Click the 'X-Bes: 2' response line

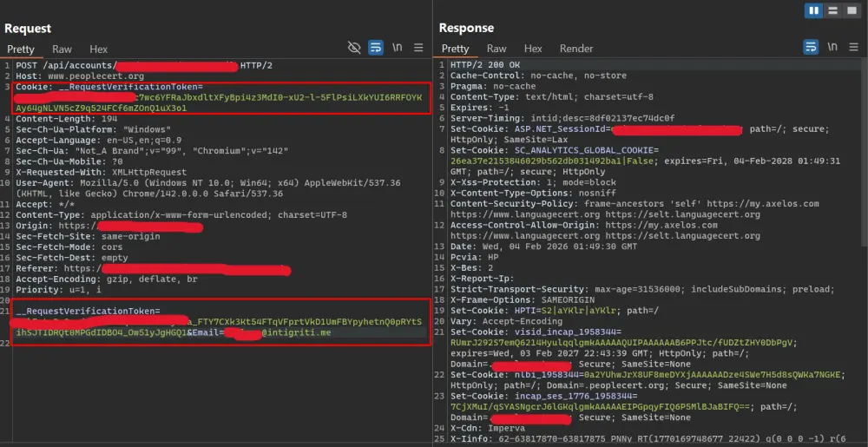coord(471,267)
